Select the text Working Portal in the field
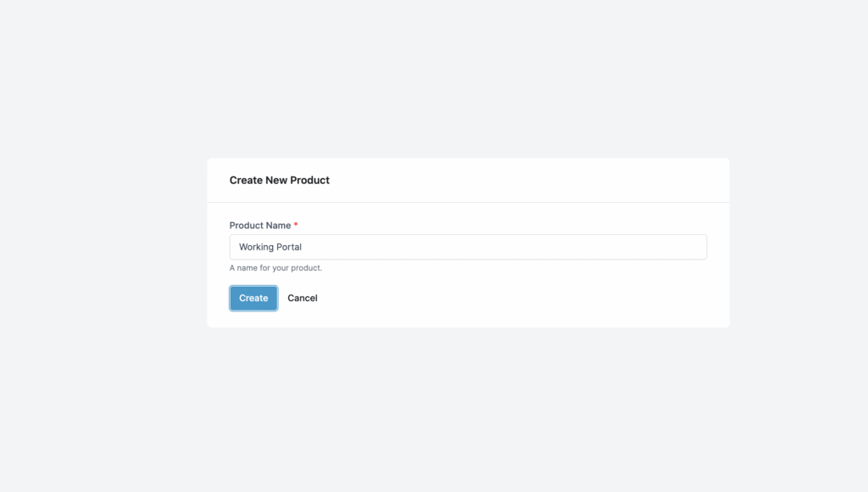 click(270, 247)
